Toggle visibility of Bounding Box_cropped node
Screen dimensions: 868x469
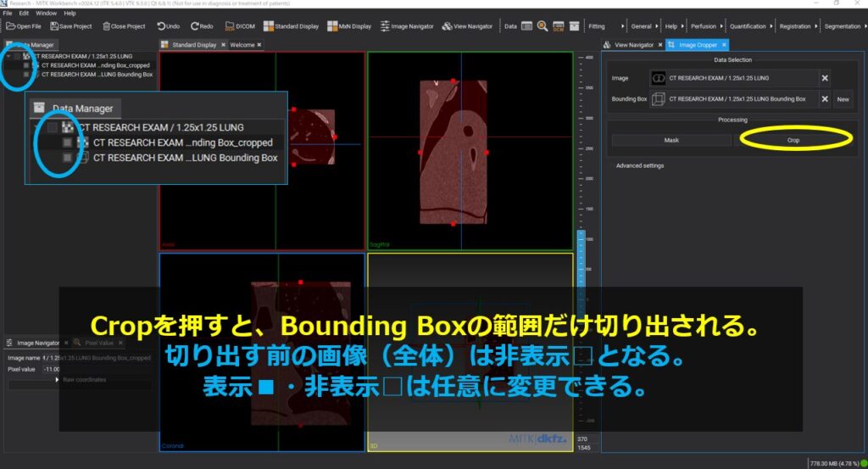(x=26, y=65)
